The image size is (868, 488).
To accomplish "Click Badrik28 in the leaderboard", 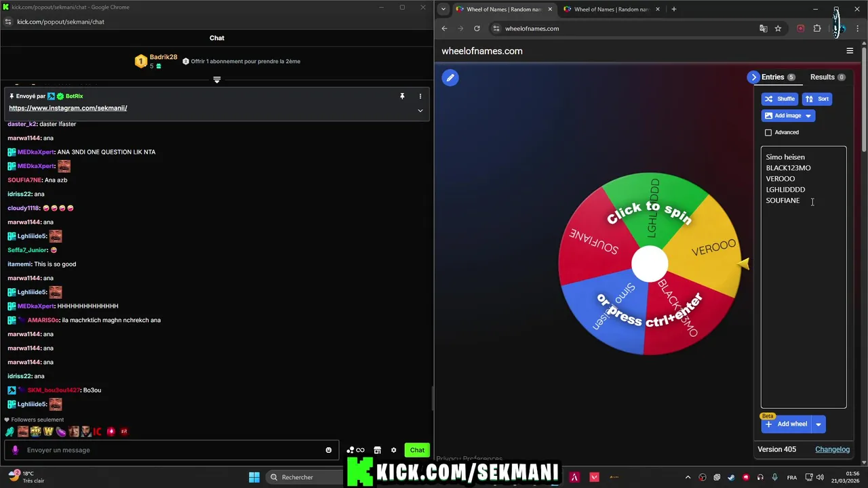I will [x=163, y=57].
